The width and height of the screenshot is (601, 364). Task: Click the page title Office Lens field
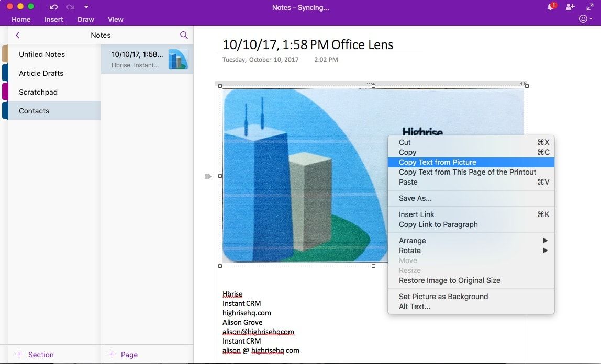308,45
